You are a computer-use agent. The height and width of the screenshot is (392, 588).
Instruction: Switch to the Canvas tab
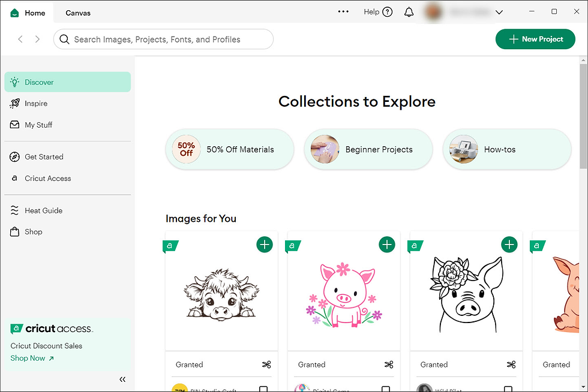pyautogui.click(x=78, y=13)
